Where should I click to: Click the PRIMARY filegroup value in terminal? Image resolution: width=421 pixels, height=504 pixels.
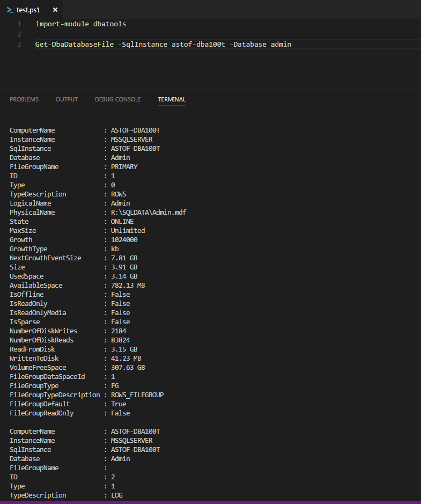coord(124,166)
